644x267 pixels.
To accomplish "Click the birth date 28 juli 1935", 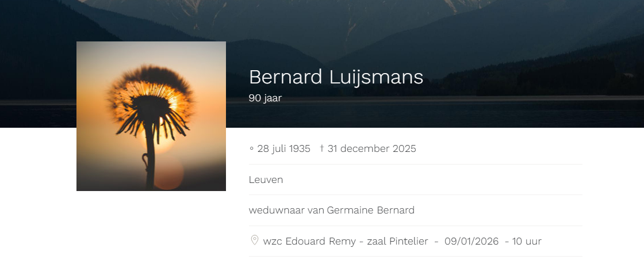I will pos(283,148).
